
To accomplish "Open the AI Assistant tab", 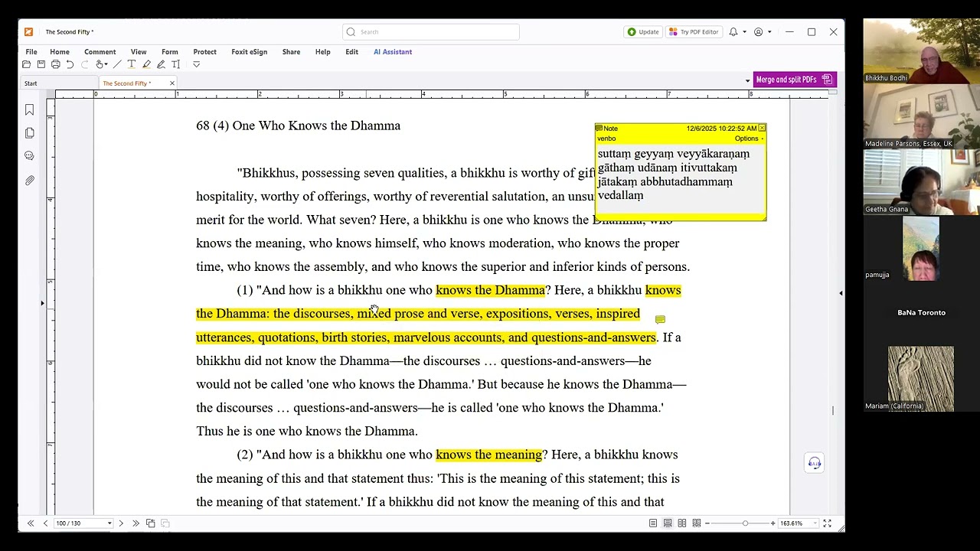I will 393,52.
